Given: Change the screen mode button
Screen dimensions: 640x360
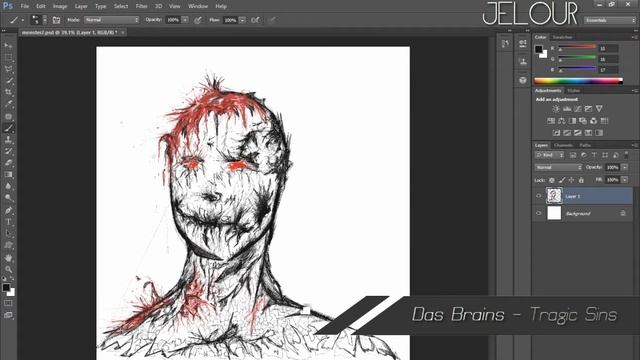Looking at the screenshot, I should coord(8,315).
